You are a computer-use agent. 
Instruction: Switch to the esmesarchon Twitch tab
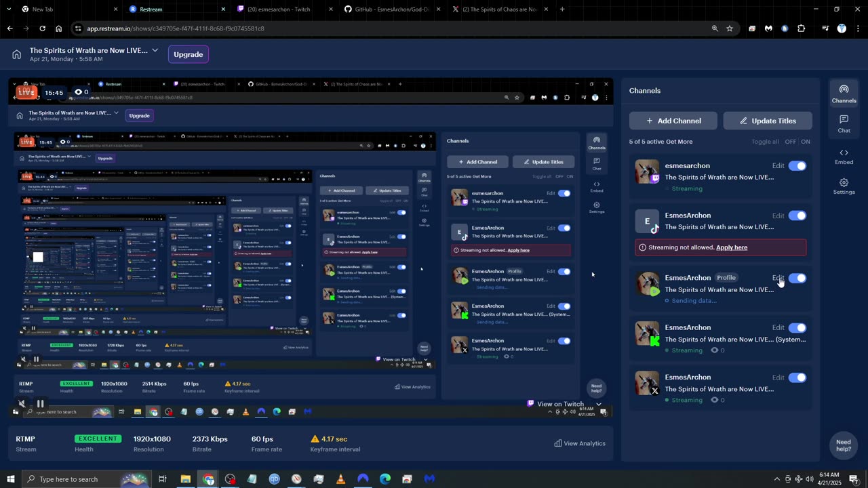point(283,9)
